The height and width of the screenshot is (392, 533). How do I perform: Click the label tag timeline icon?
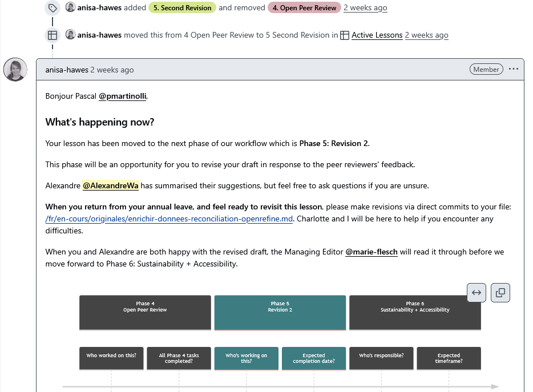(x=53, y=8)
